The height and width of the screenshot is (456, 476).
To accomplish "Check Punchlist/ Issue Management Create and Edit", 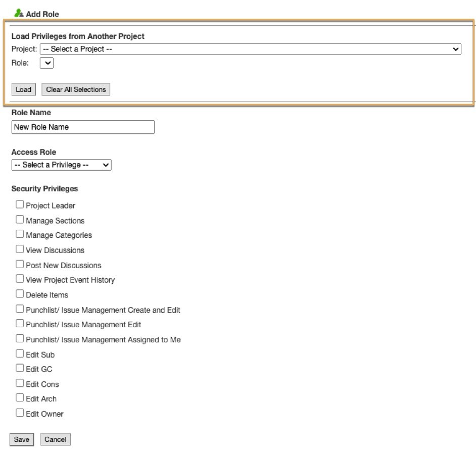I will click(x=20, y=309).
